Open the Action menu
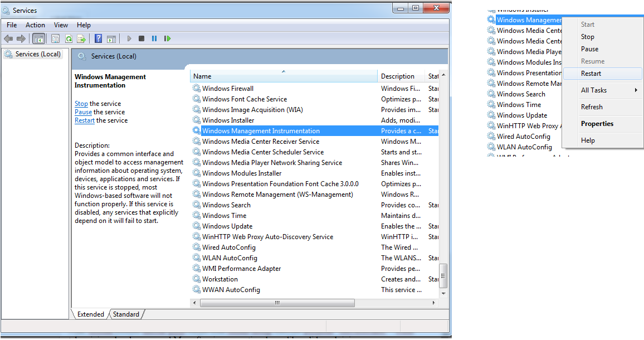The image size is (644, 340). tap(35, 25)
